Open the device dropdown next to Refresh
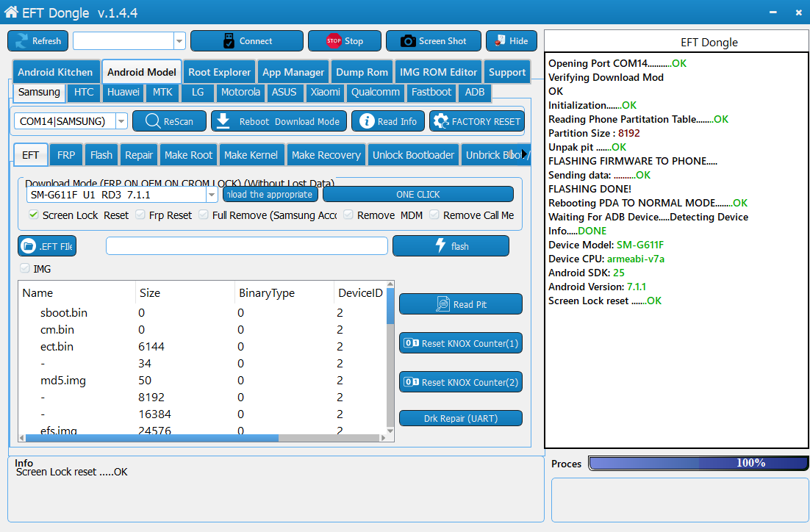810x532 pixels. pos(179,41)
